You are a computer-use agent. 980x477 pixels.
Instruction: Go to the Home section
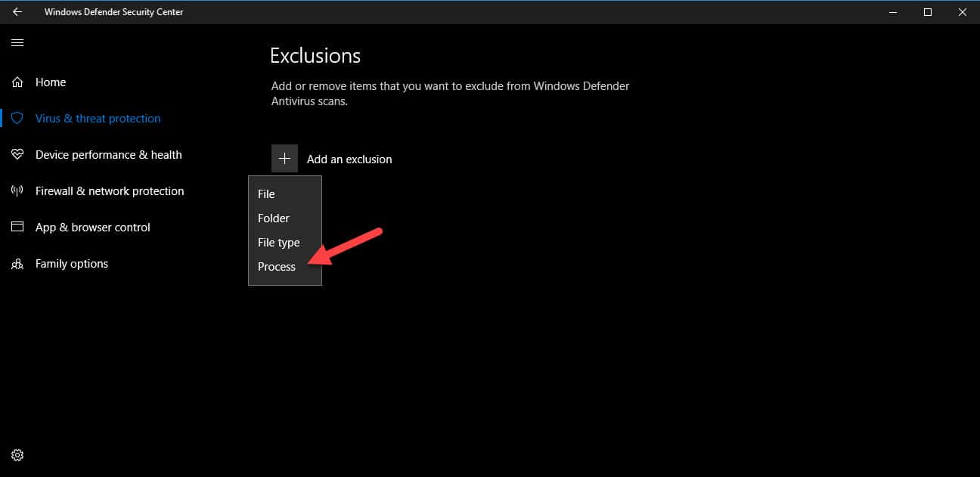pos(51,82)
